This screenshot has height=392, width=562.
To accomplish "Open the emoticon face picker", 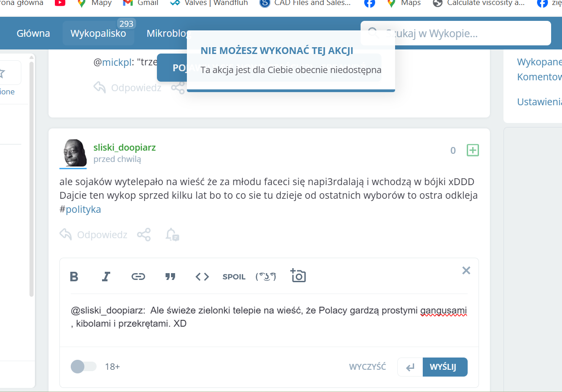I will pos(266,276).
